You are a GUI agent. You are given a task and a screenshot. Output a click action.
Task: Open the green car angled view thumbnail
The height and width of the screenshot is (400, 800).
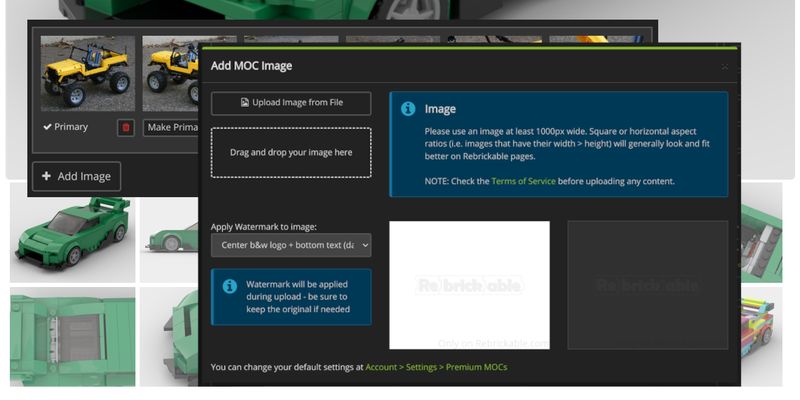point(72,232)
